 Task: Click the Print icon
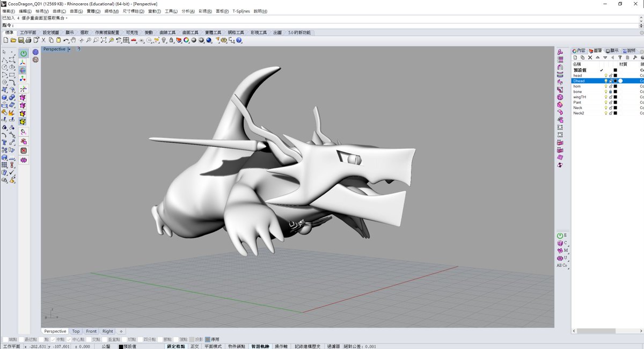28,40
